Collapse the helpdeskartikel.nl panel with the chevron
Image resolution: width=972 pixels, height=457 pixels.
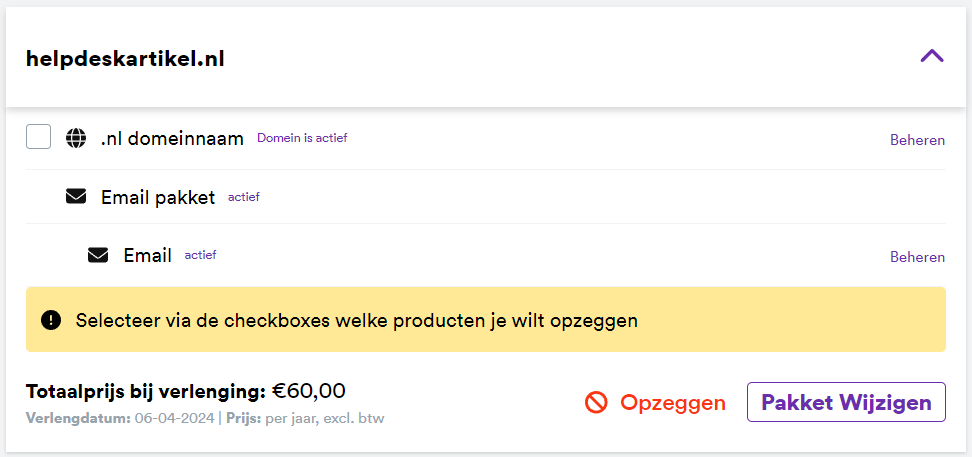tap(931, 57)
